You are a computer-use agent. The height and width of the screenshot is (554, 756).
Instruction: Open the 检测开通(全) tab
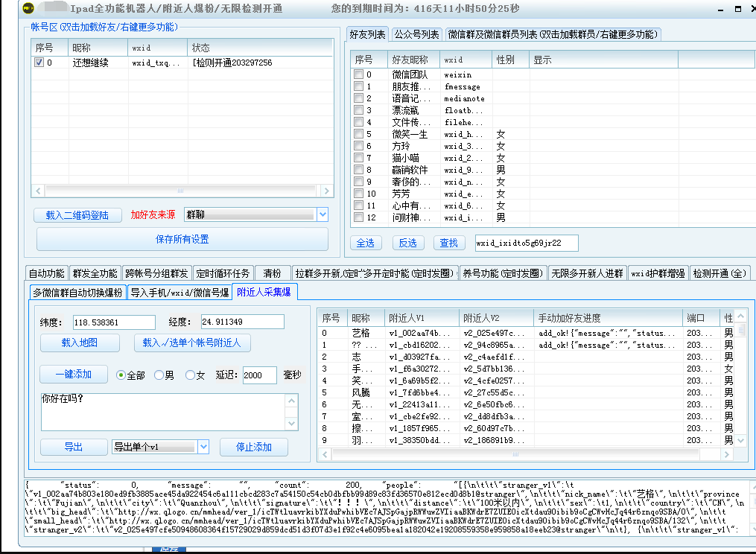720,273
